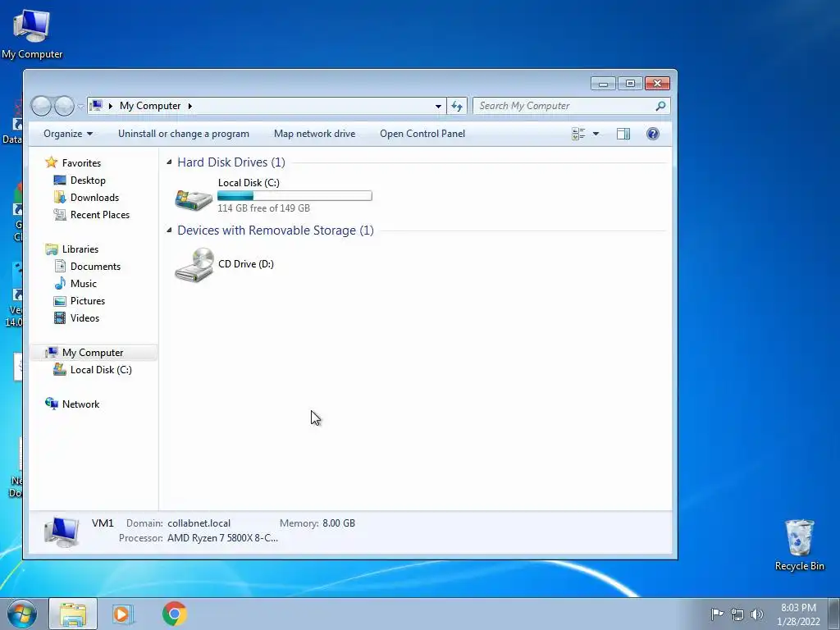Launch Google Chrome from the taskbar
The width and height of the screenshot is (840, 630).
coord(174,614)
